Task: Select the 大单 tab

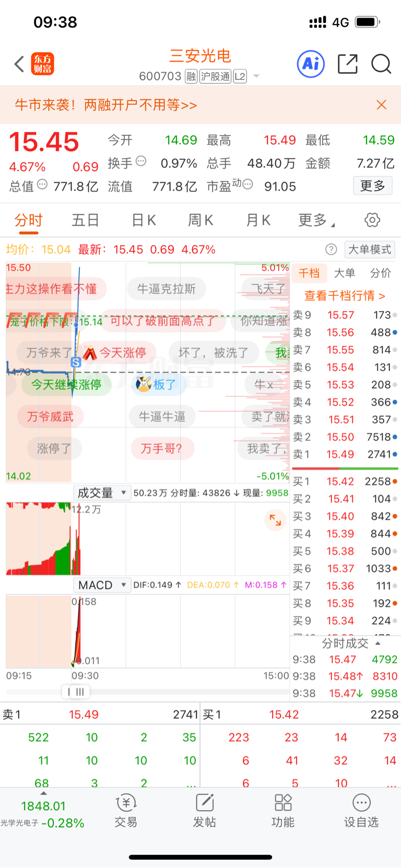Action: tap(345, 273)
